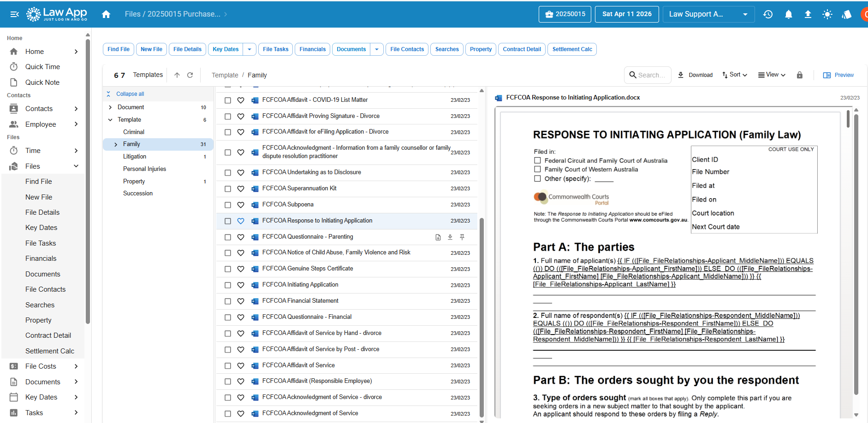Collapse the hamburger sidebar menu
Screen dimensions: 868x423
pyautogui.click(x=14, y=14)
